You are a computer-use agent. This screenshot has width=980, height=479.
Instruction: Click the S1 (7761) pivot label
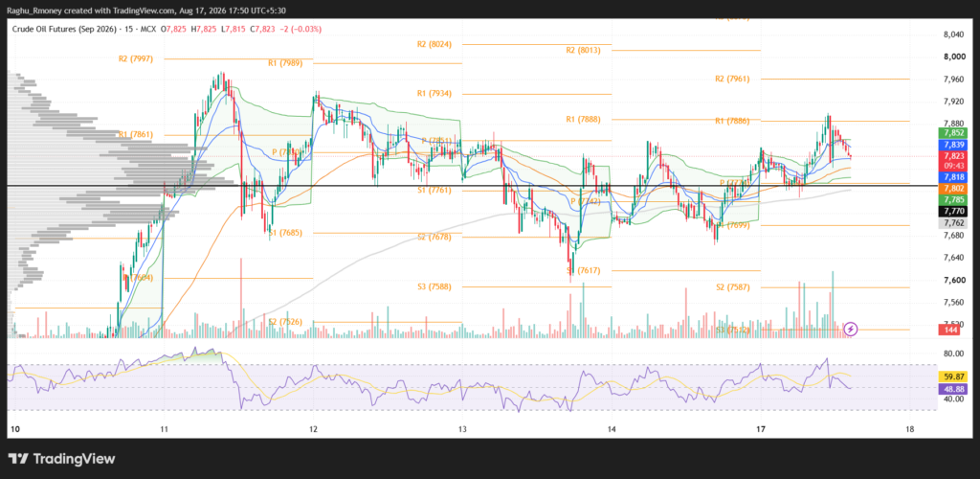pyautogui.click(x=434, y=190)
